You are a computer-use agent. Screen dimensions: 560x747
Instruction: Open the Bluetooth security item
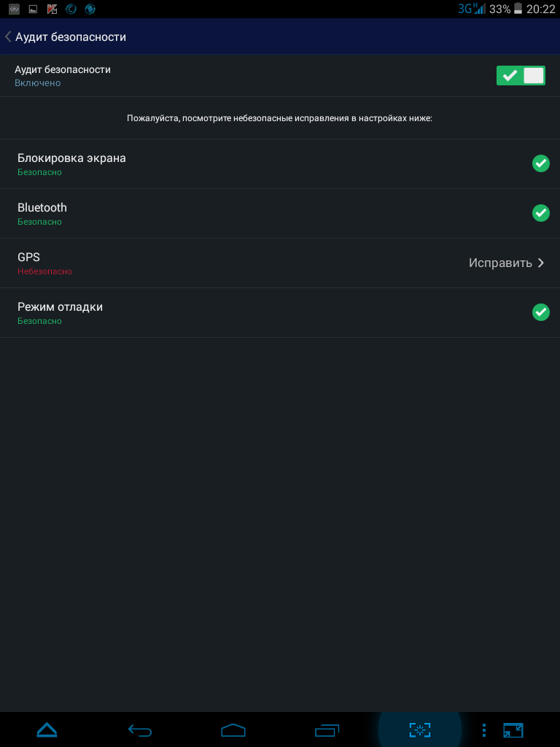coord(280,214)
